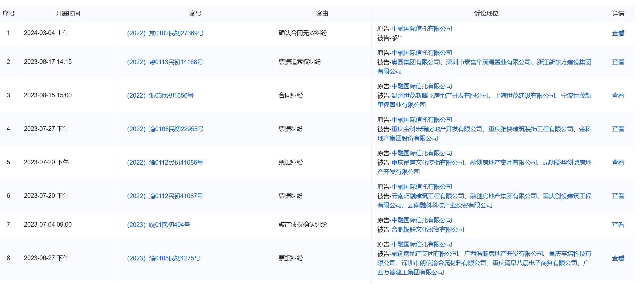Select the hearing time 2023-08-17 14:15
Screen dimensions: 644x284
pos(48,62)
